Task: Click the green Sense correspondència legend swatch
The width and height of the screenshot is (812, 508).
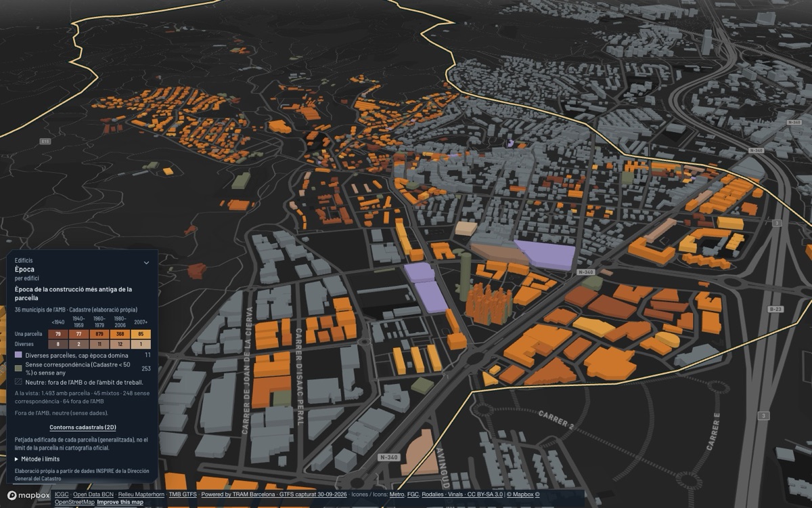Action: [18, 368]
